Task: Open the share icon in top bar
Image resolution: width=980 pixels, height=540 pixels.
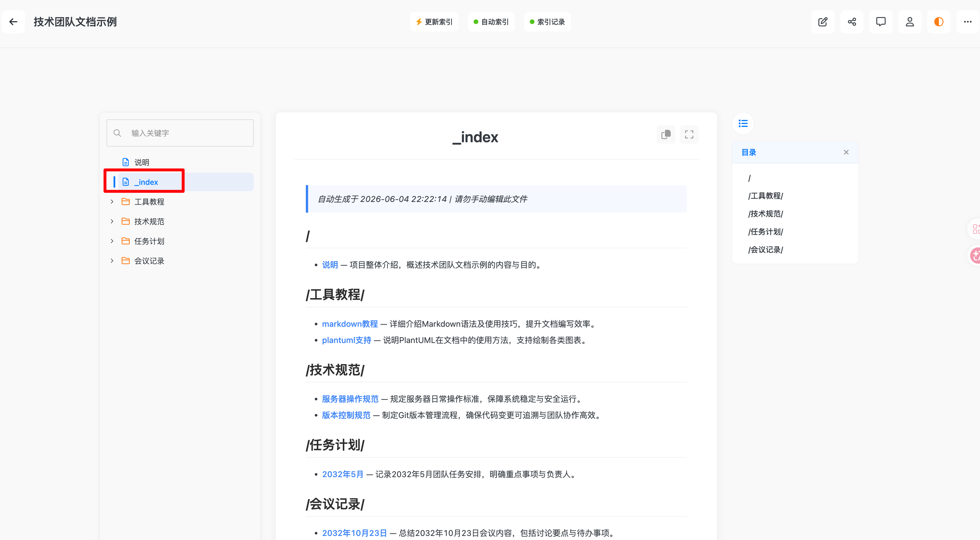Action: [x=852, y=22]
